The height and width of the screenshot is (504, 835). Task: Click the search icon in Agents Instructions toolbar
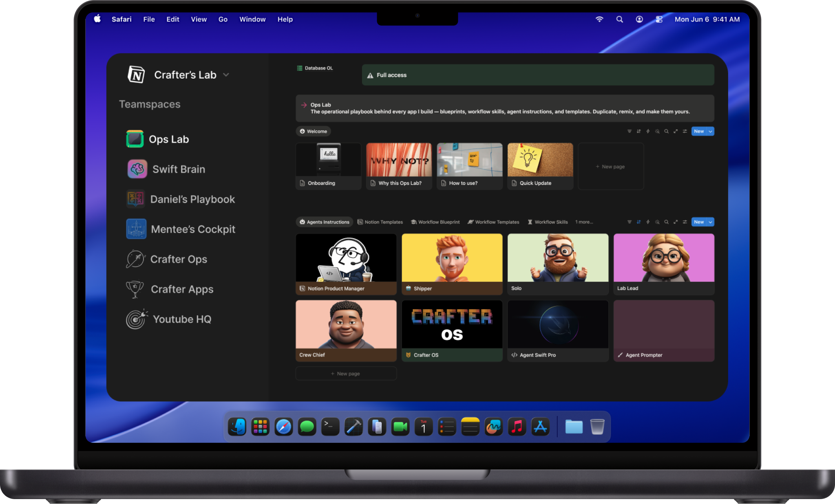coord(666,222)
